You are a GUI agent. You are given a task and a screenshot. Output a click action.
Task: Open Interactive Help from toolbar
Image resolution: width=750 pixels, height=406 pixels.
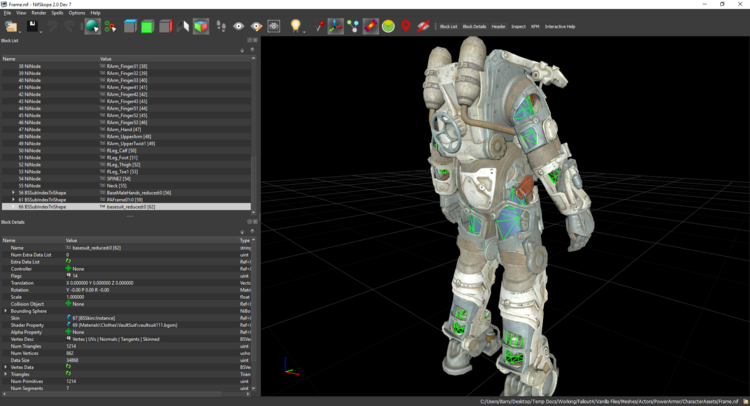[x=560, y=27]
